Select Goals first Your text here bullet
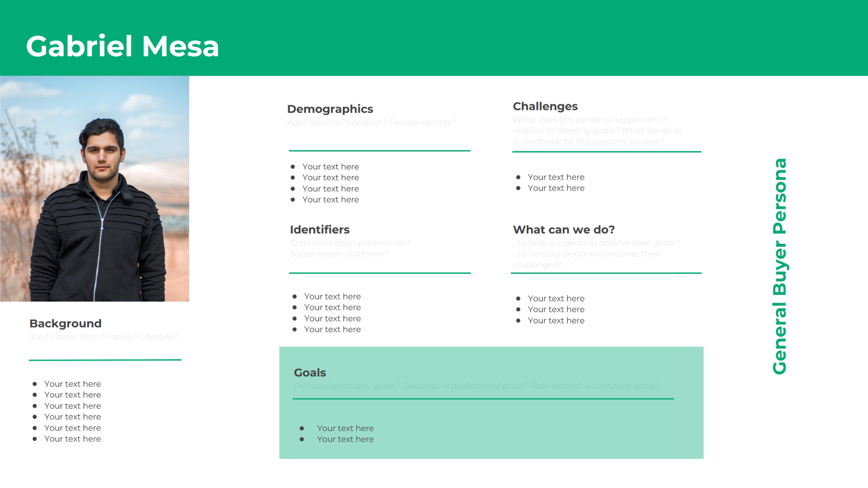The image size is (868, 488). click(x=345, y=427)
